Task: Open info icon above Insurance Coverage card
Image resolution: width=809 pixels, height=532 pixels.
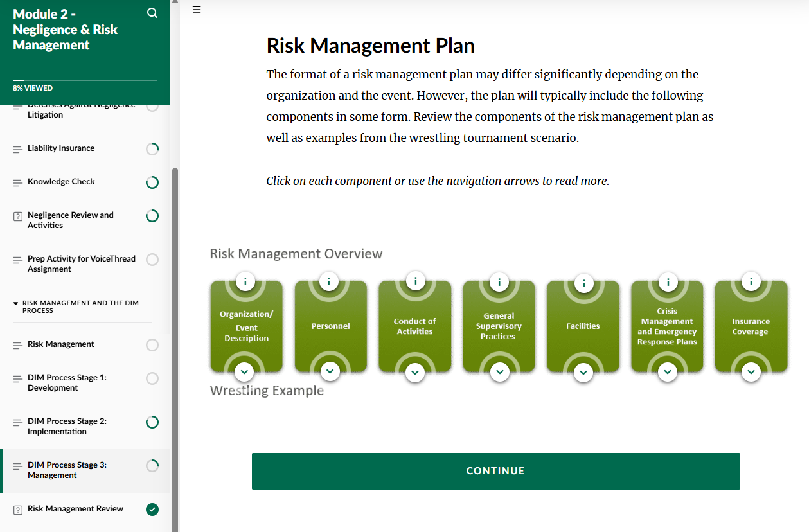Action: click(751, 281)
